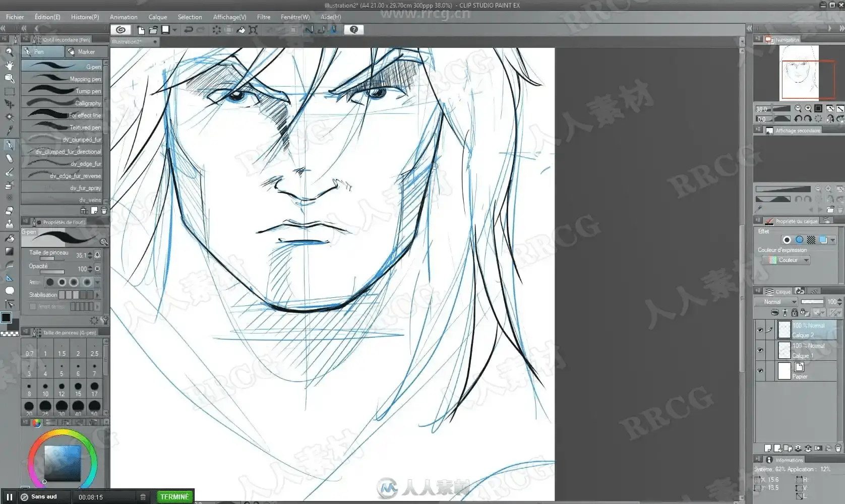Screen dimensions: 845x504
Task: Select the Hand move tool in the toolbox
Action: point(9,65)
